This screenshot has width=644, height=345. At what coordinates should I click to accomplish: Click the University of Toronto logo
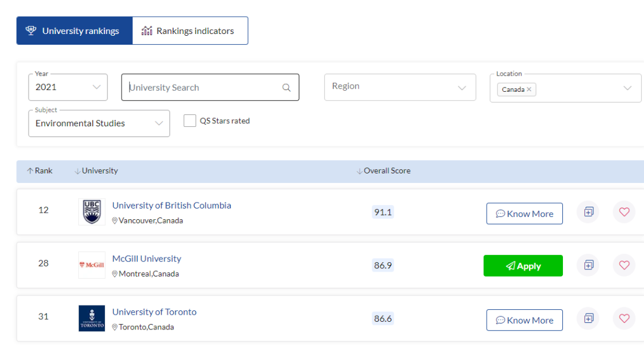[x=92, y=318]
